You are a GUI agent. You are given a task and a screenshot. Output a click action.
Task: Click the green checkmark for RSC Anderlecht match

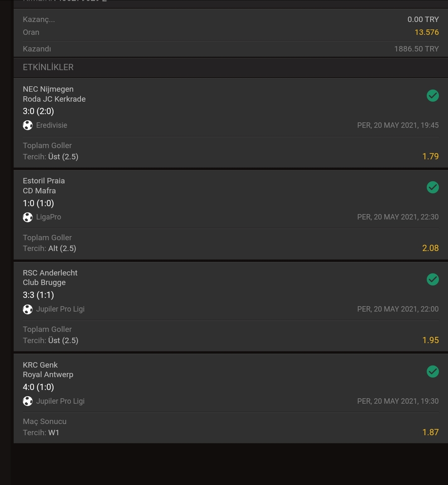click(x=433, y=279)
